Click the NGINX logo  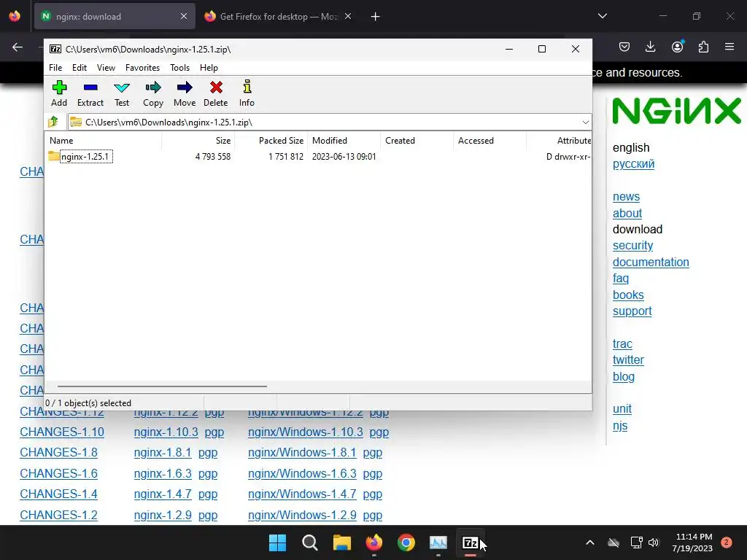[676, 111]
